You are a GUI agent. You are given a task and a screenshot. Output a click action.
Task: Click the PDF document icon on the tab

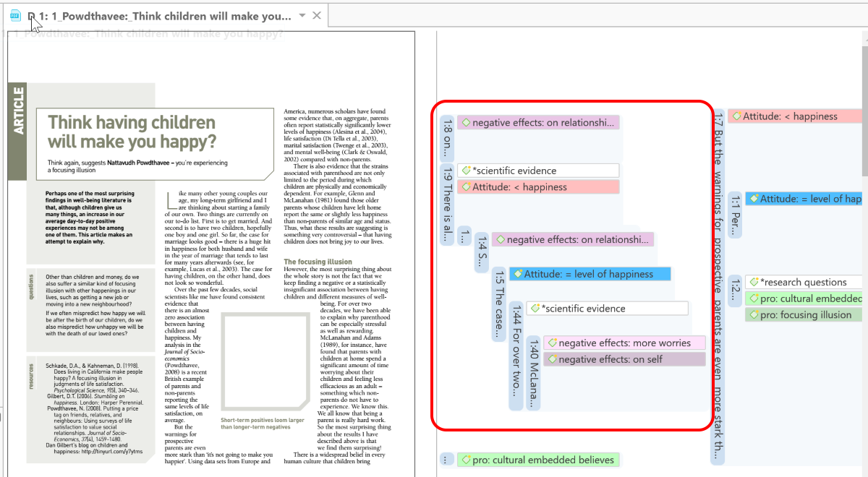[x=15, y=16]
